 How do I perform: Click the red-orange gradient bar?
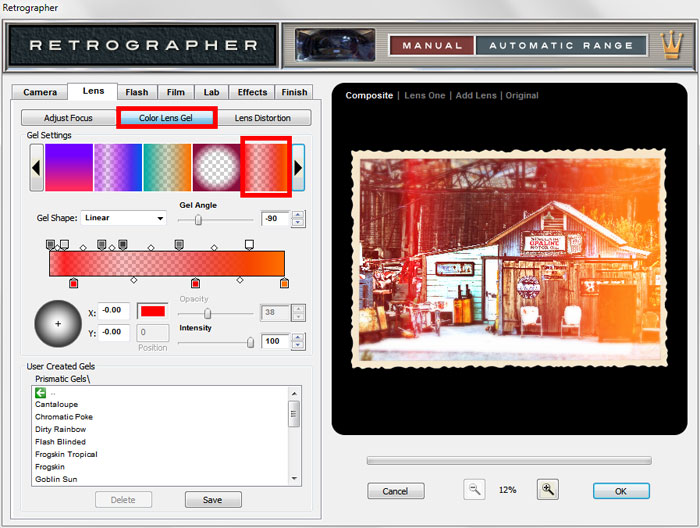(x=167, y=263)
